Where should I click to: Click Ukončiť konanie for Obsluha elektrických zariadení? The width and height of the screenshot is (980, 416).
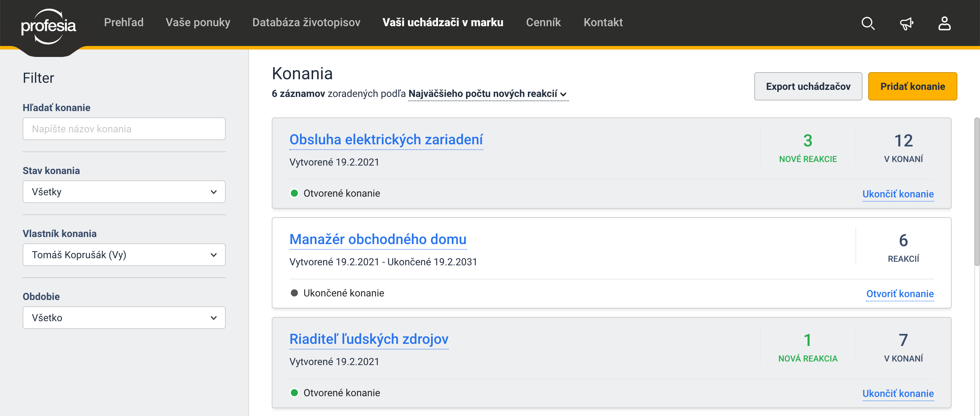(898, 194)
